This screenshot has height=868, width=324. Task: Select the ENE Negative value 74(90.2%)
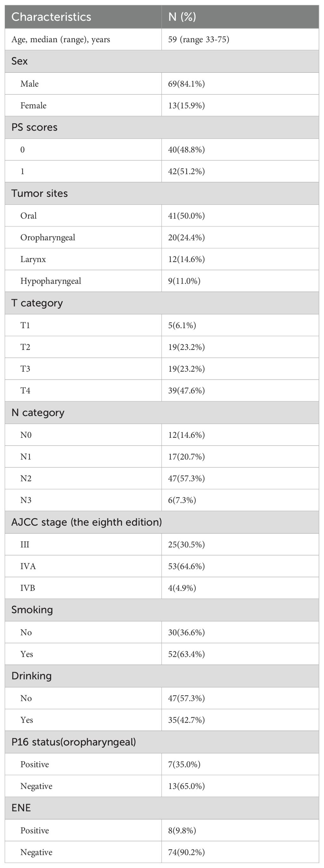tap(186, 852)
